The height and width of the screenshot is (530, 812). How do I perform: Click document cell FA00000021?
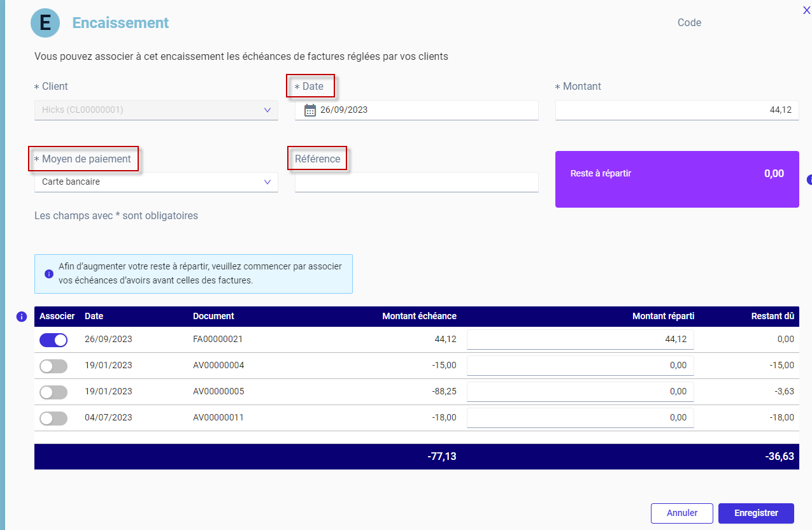[218, 339]
